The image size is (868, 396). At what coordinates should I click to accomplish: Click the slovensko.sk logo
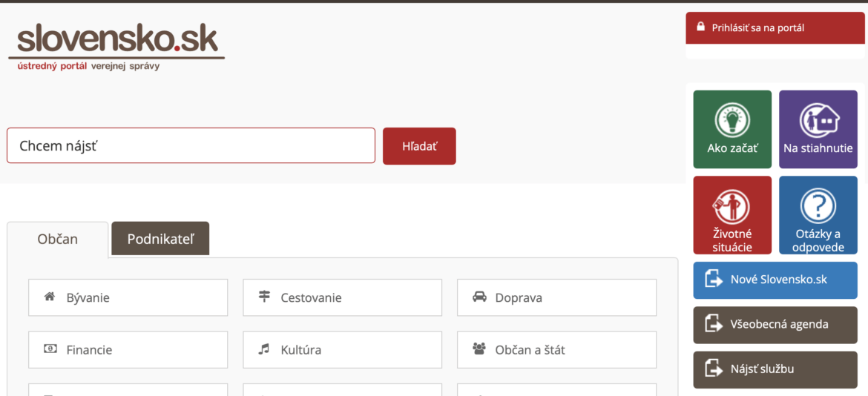pyautogui.click(x=116, y=45)
